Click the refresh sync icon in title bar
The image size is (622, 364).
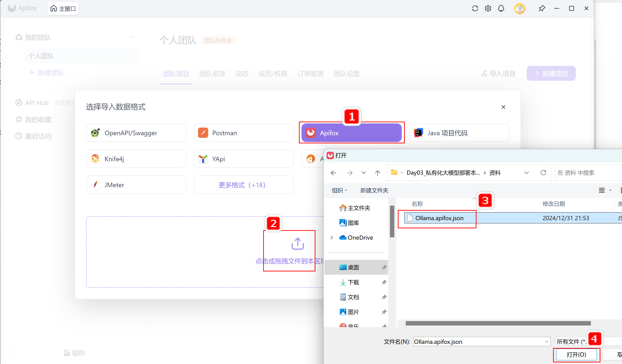point(475,8)
